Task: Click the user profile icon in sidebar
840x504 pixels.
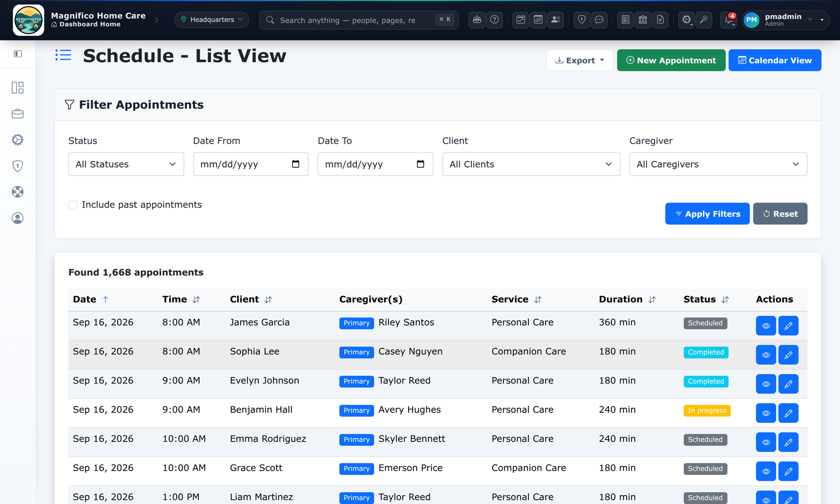Action: [18, 218]
